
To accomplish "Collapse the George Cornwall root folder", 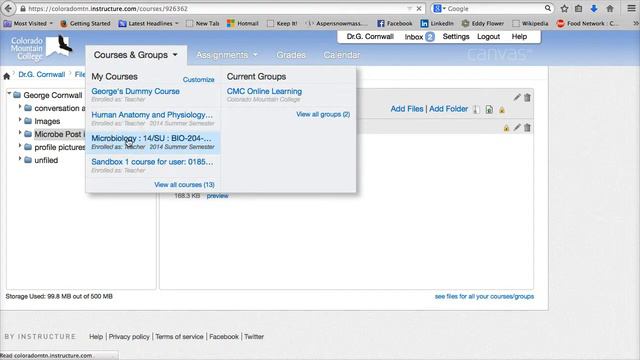I will (9, 94).
